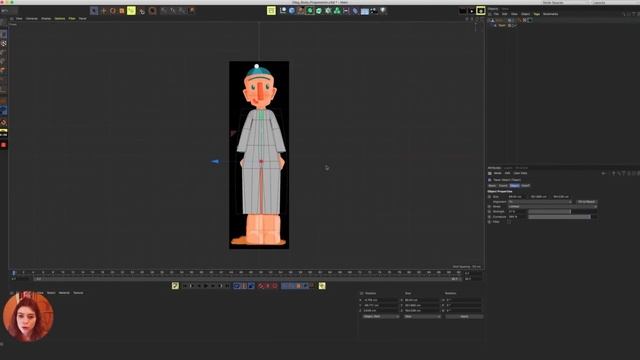Viewport: 640px width, 360px height.
Task: Adjust the Strength slider
Action: (562, 212)
